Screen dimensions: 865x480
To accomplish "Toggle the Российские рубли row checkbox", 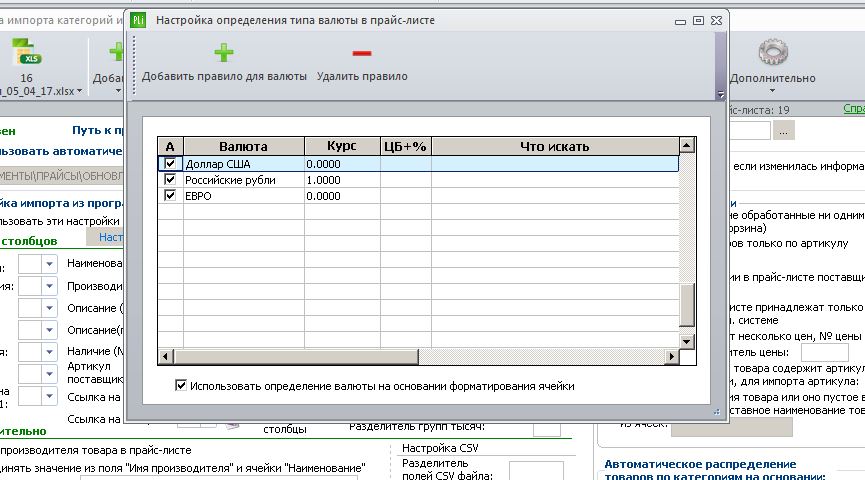I will coord(170,179).
